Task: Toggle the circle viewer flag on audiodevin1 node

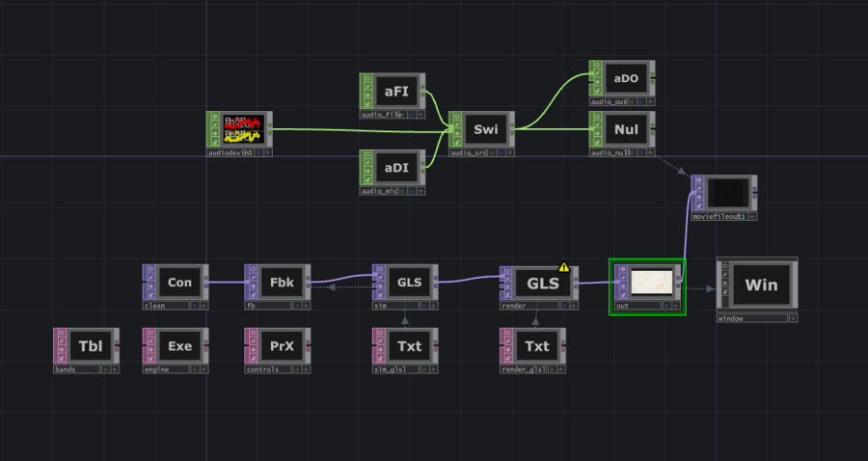Action: point(214,117)
